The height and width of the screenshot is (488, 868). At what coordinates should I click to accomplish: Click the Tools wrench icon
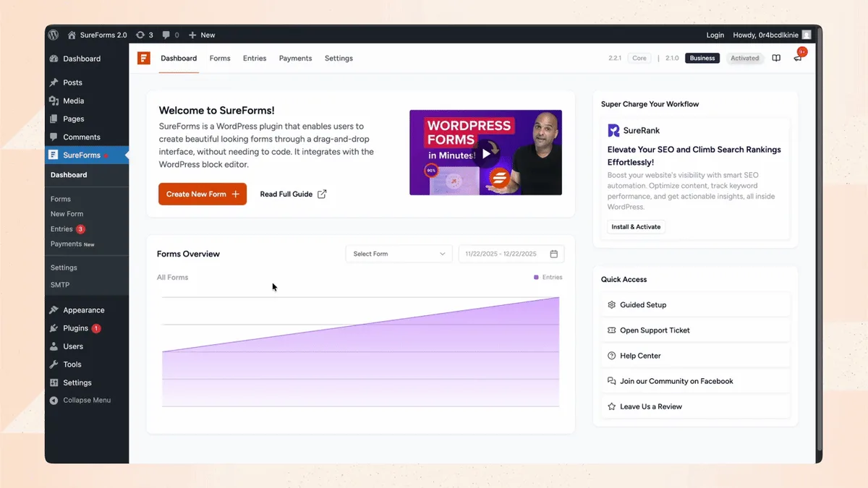(54, 364)
